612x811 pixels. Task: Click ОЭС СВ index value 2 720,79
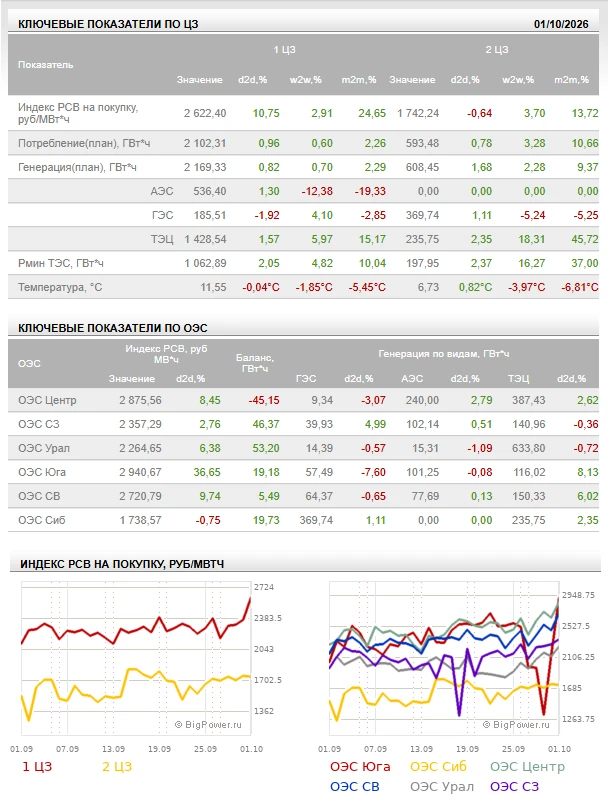point(140,496)
